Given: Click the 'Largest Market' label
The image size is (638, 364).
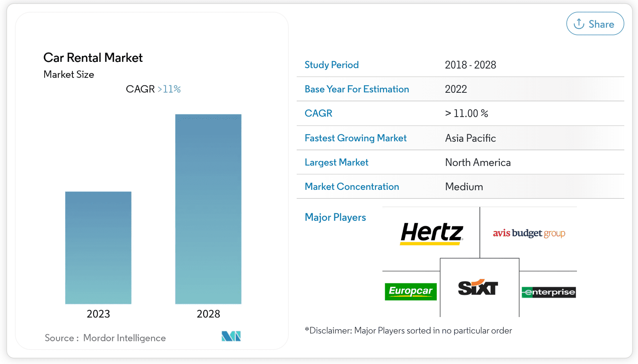Looking at the screenshot, I should tap(337, 162).
